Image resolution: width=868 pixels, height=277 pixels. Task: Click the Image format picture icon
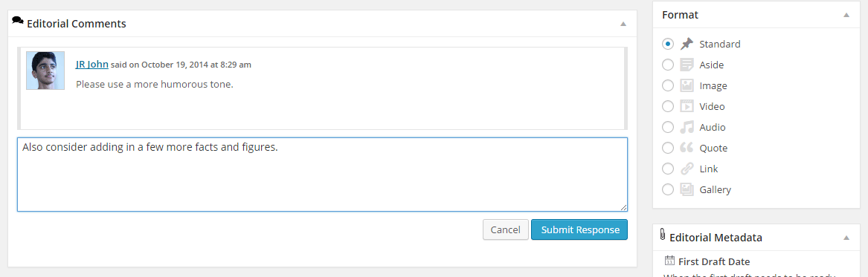pos(687,85)
